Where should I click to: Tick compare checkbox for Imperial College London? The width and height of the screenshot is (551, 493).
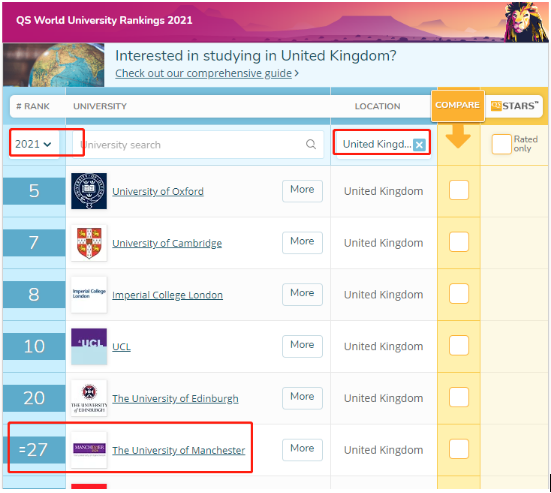coord(459,294)
